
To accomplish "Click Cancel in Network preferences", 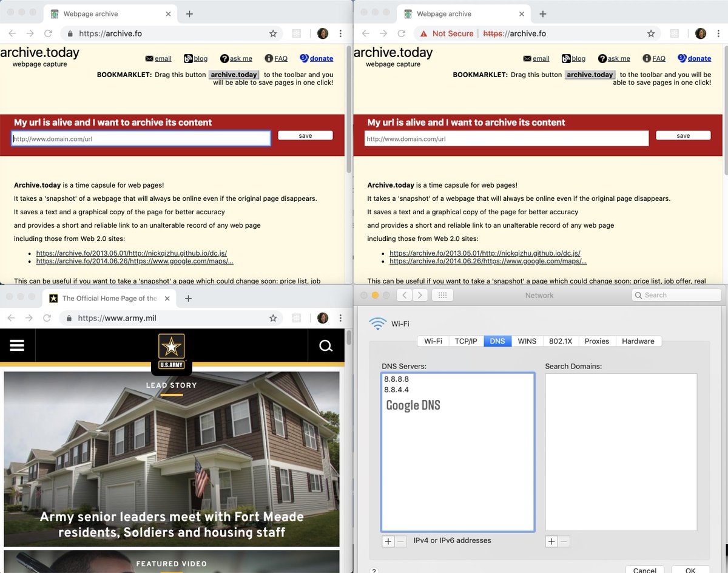I will (644, 570).
